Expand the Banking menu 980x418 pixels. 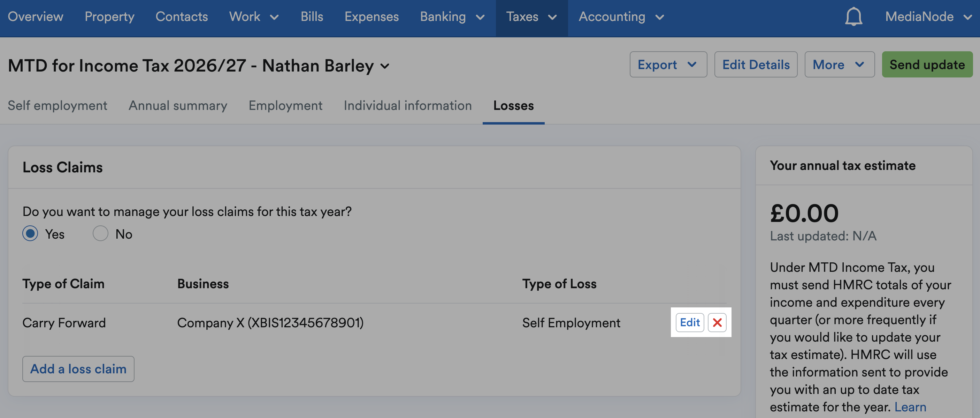452,17
